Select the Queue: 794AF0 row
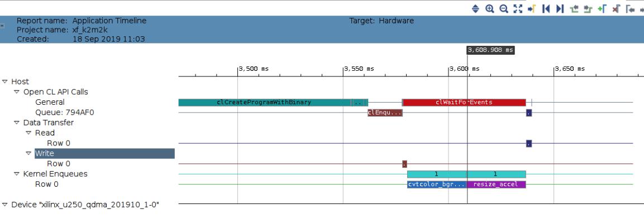Screen dimensions: 644x223 (64, 112)
